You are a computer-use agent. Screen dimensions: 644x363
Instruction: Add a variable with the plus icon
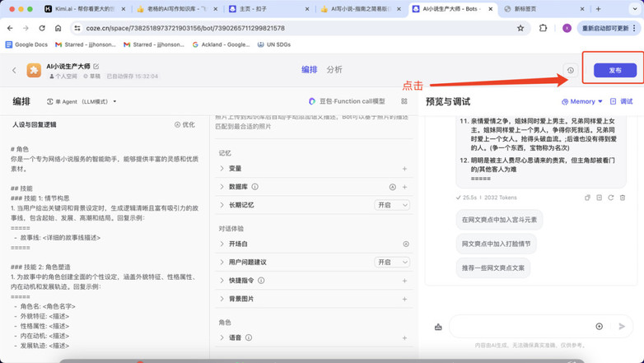[x=404, y=169]
